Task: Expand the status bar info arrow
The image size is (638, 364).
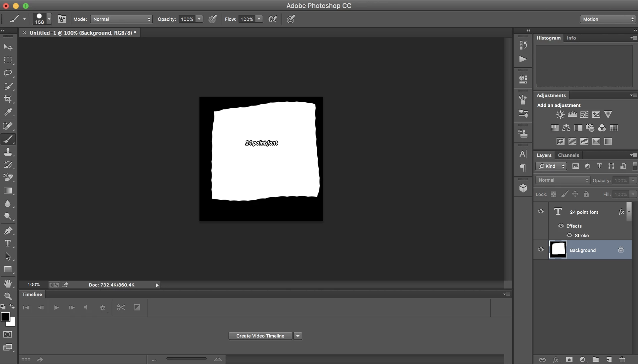Action: pyautogui.click(x=157, y=285)
